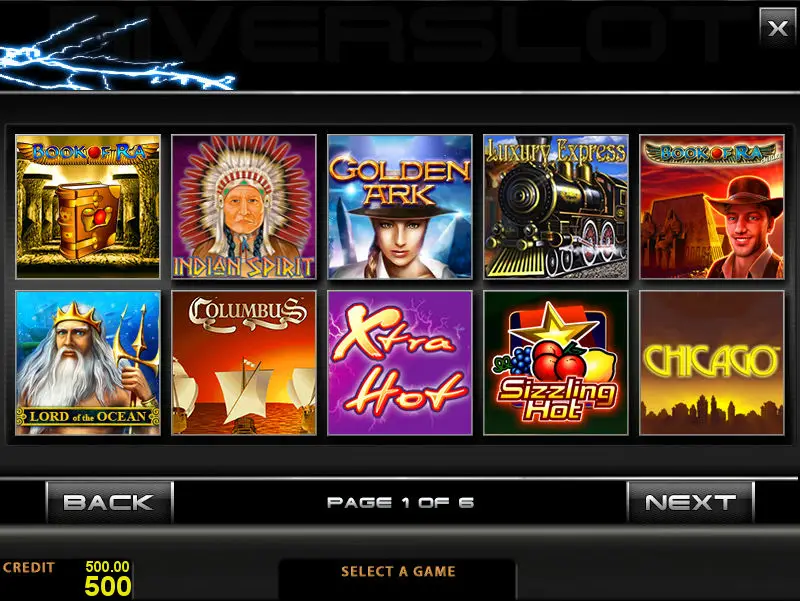Open the Book of Ra game tile

pos(88,207)
